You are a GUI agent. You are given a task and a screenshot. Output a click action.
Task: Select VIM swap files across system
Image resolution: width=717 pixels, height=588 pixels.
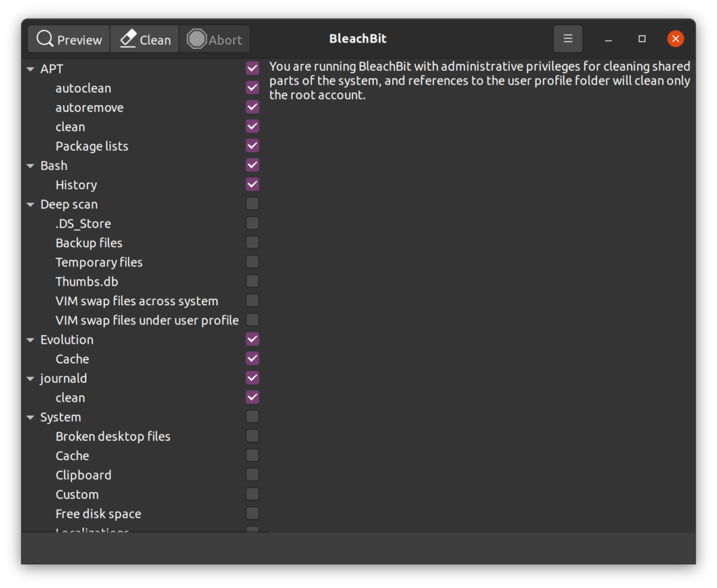(137, 301)
